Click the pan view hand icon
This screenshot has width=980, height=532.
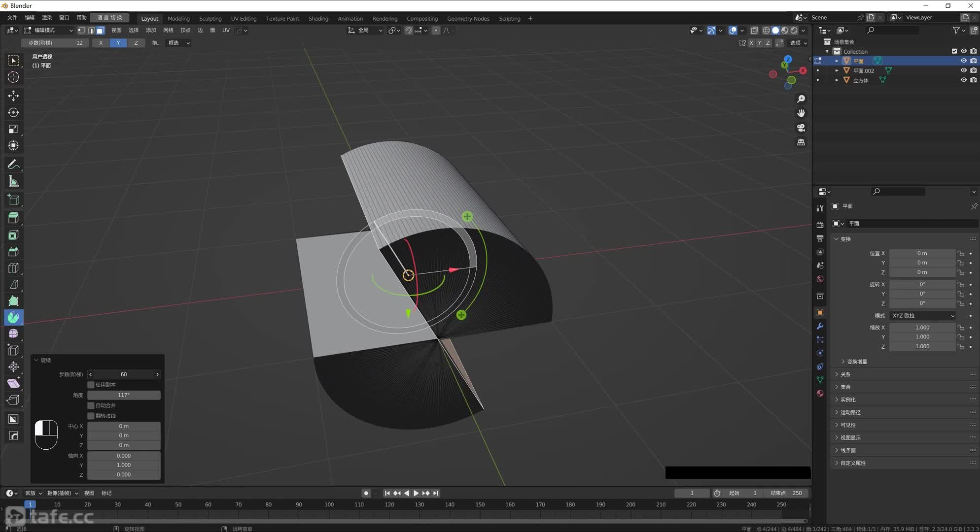click(801, 113)
